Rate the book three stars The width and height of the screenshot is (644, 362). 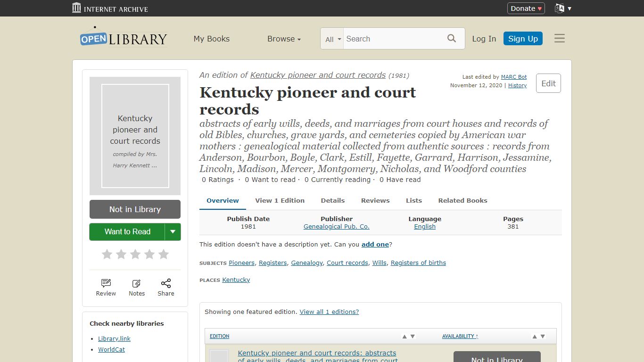coord(135,255)
